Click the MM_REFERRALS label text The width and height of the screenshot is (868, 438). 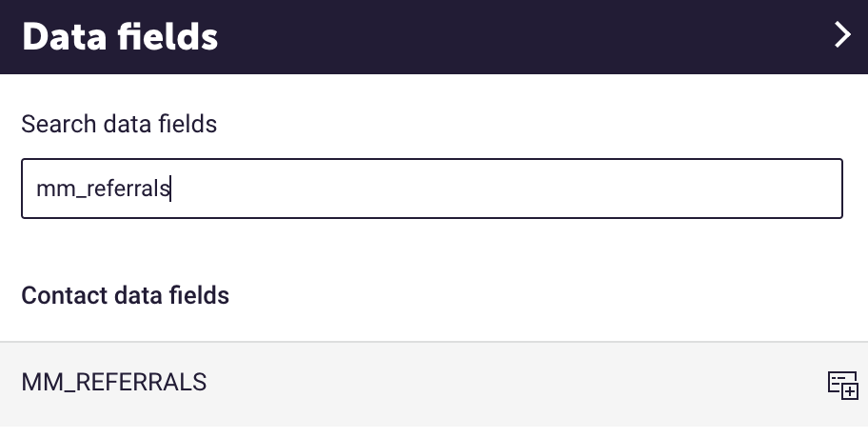[114, 382]
